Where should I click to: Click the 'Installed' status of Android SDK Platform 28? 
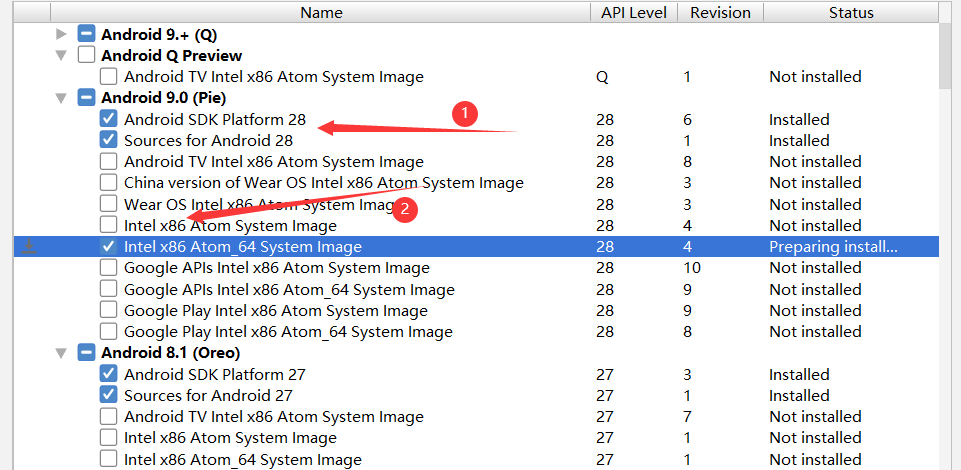799,119
